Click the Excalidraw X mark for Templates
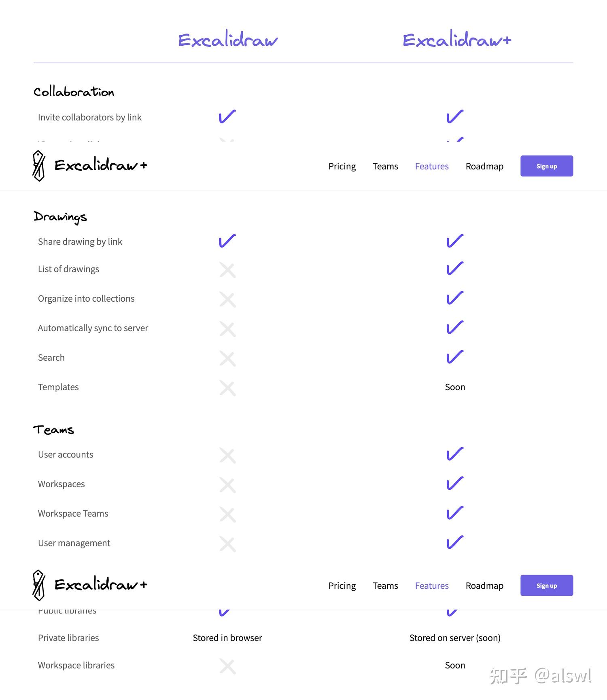This screenshot has height=700, width=607. [227, 388]
